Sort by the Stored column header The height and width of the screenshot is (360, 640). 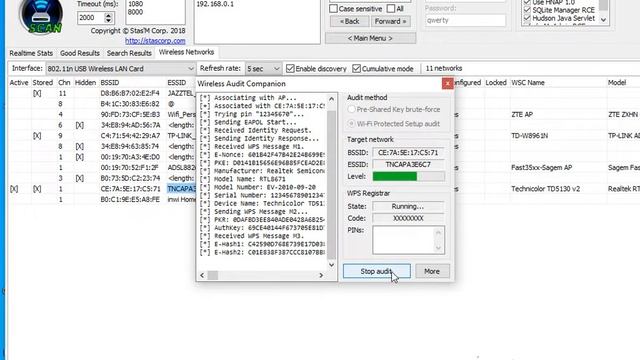tap(43, 82)
